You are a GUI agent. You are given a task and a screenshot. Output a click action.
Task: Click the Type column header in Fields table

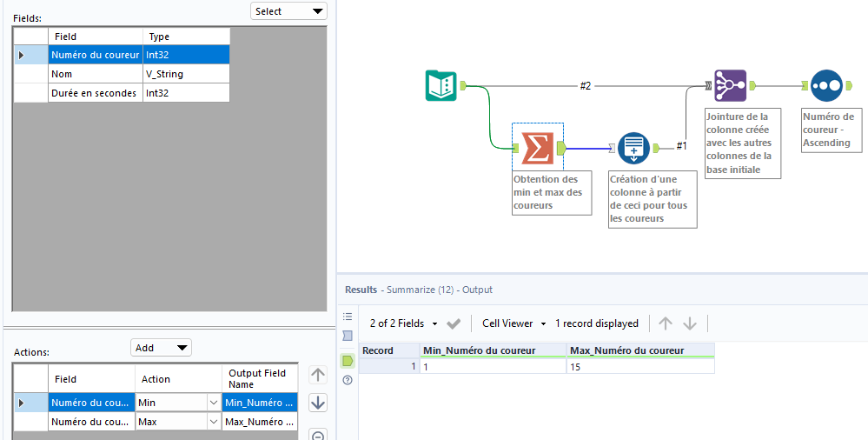186,37
